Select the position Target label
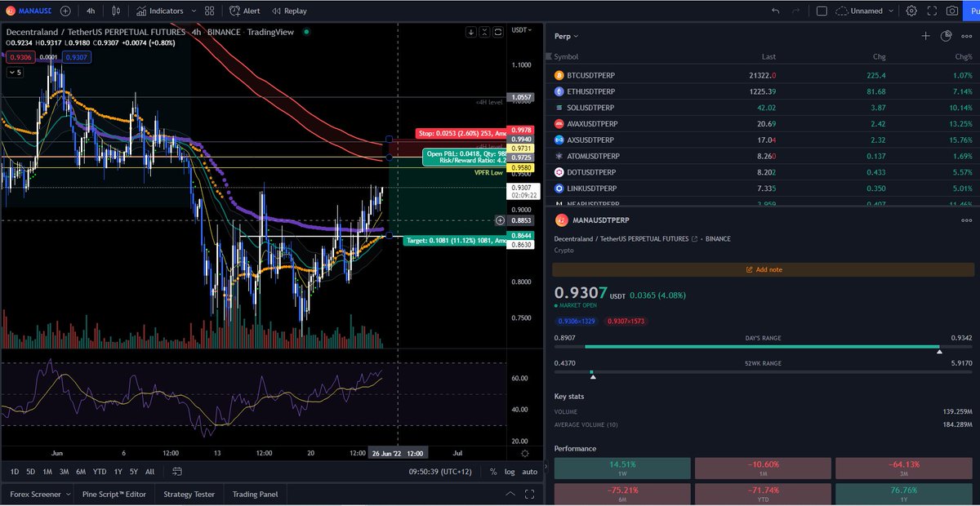Viewport: 980px width, 506px height. point(455,240)
